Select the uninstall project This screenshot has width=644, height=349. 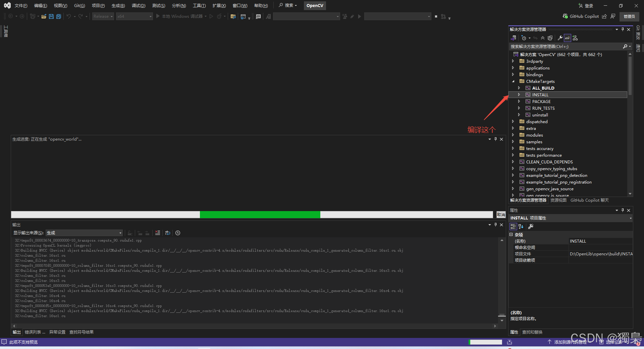[x=540, y=115]
